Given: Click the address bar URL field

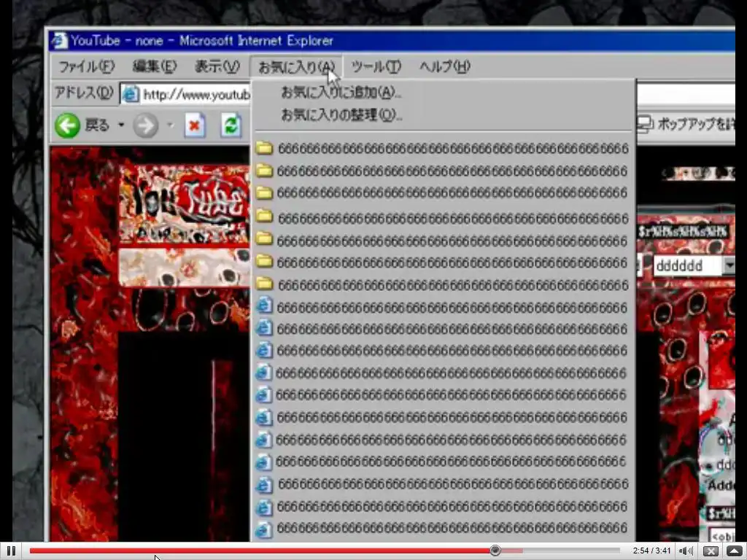Looking at the screenshot, I should (x=186, y=94).
